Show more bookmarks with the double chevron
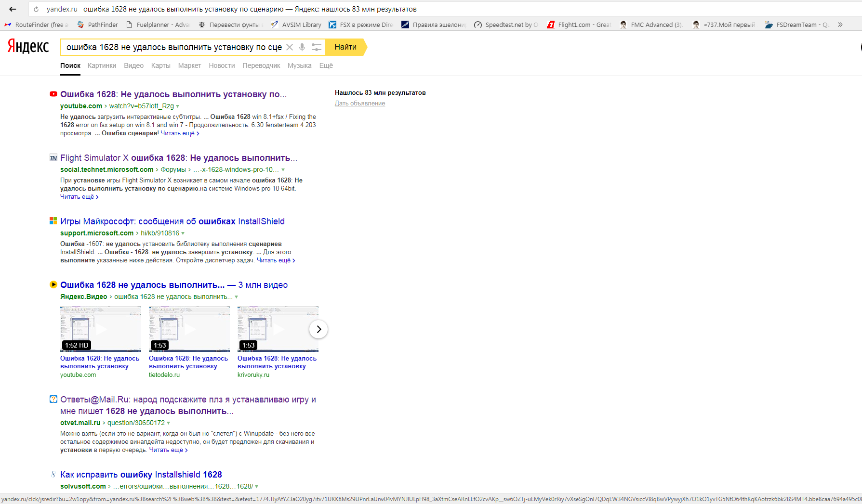 (x=840, y=25)
